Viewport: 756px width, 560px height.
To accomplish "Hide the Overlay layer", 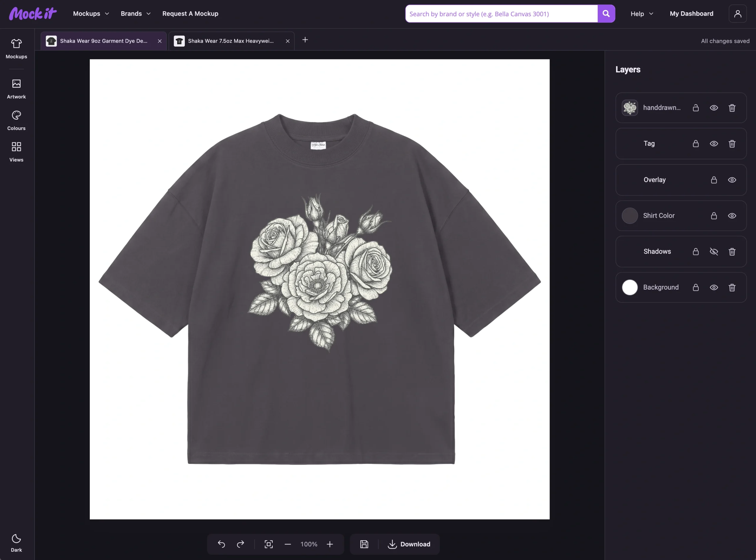I will [x=732, y=180].
